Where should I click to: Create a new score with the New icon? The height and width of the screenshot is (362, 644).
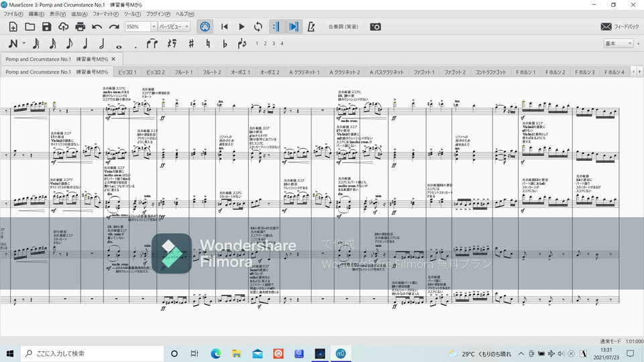[x=13, y=27]
